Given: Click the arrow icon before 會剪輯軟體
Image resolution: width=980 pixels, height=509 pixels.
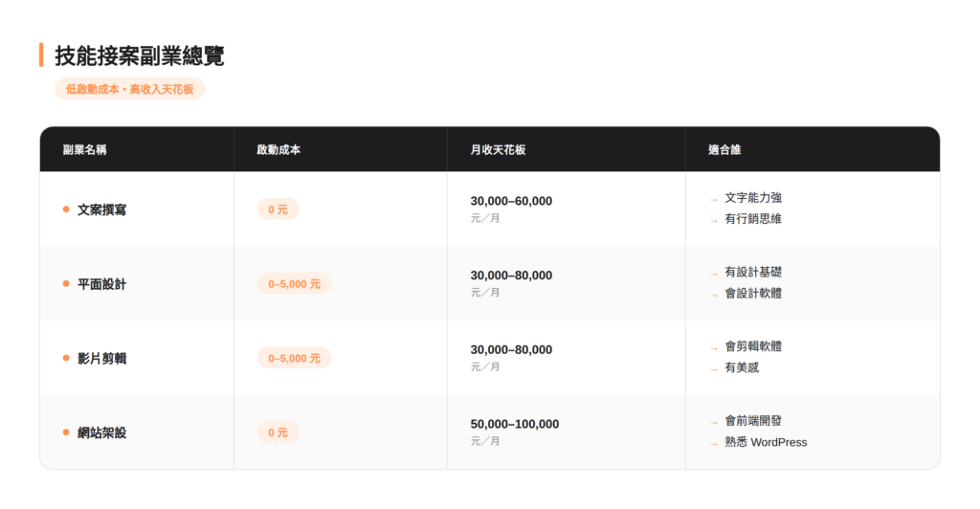Looking at the screenshot, I should (x=714, y=347).
